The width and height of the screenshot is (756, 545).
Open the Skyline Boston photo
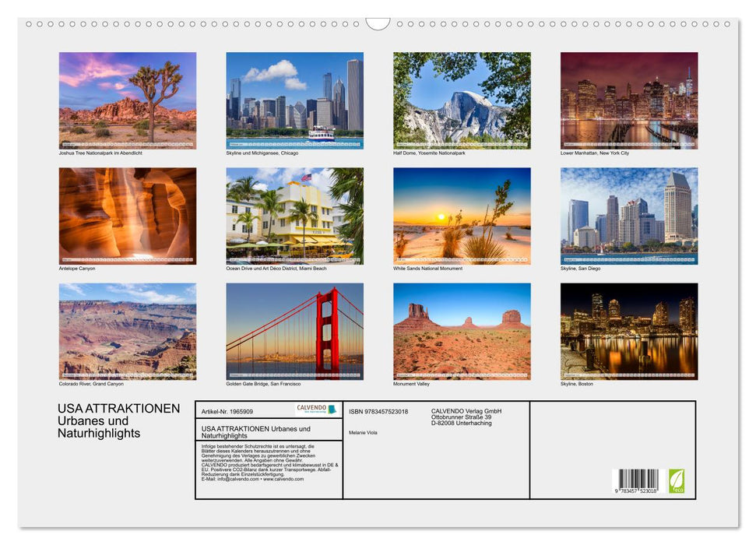coord(628,331)
